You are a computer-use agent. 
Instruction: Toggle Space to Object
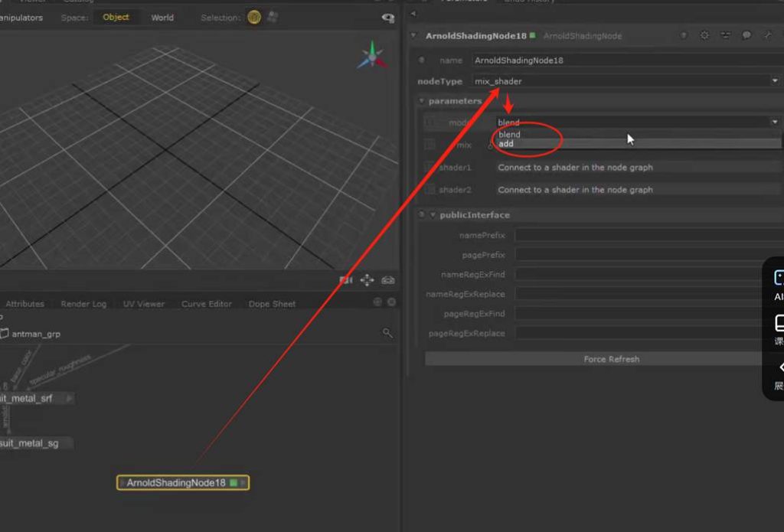coord(116,18)
